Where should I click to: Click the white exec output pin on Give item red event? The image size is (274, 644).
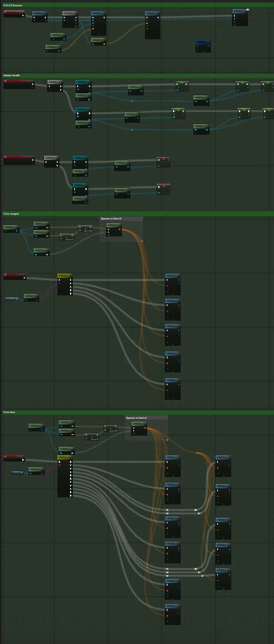23,459
